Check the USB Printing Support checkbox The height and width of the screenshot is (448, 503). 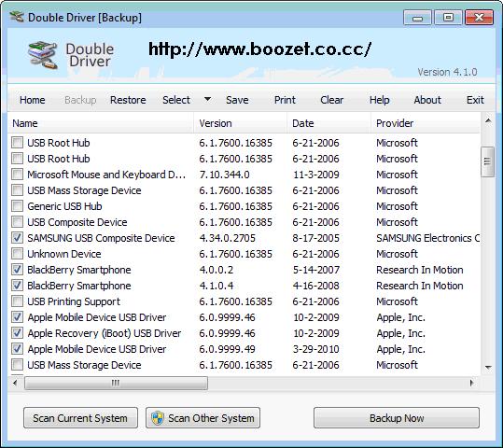click(18, 301)
